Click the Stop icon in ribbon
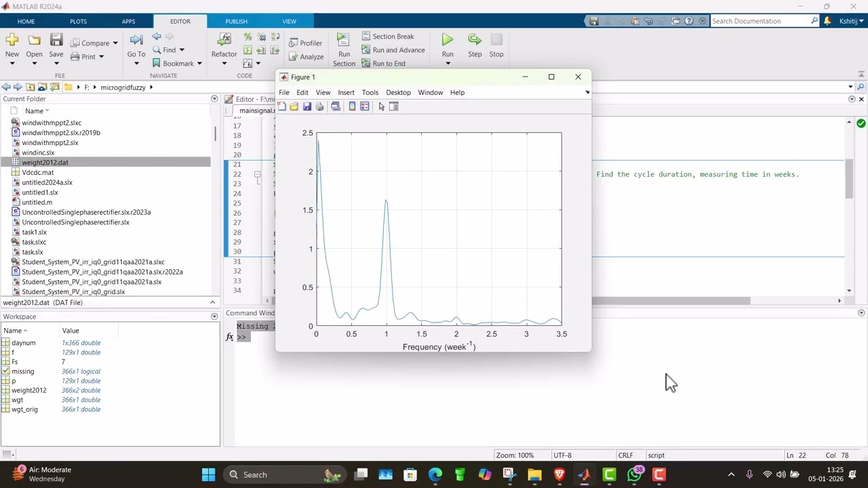The width and height of the screenshot is (868, 488). 496,41
